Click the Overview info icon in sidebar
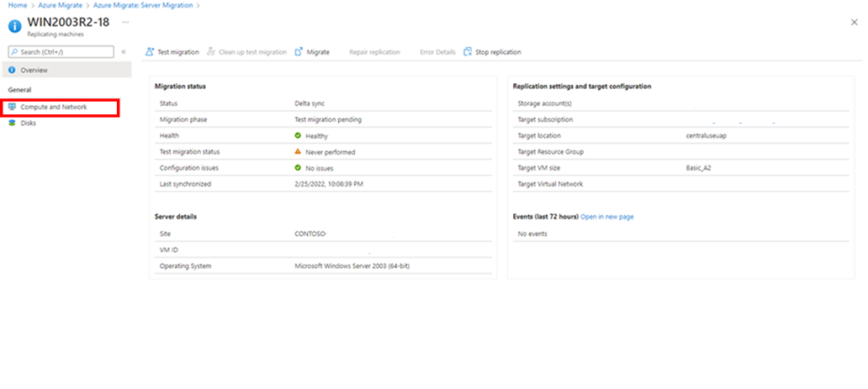This screenshot has width=868, height=389. click(12, 71)
